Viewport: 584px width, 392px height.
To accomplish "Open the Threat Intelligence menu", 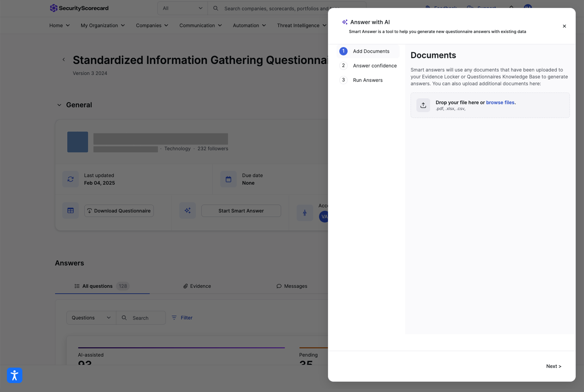I will coord(302,25).
